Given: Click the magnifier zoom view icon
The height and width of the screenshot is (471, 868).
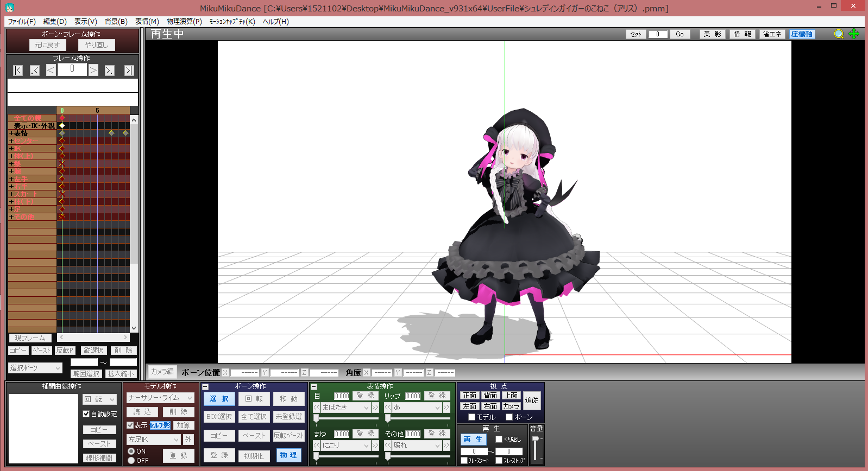Looking at the screenshot, I should click(x=839, y=34).
